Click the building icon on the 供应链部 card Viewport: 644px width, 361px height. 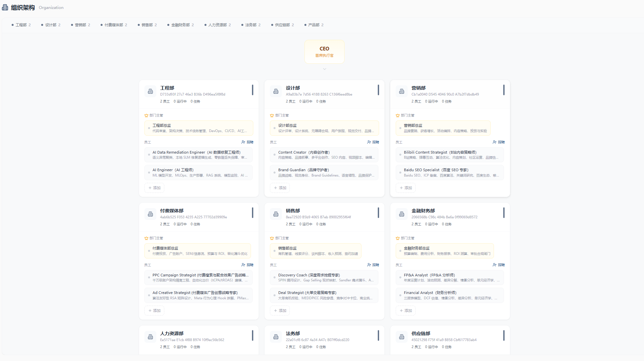click(x=402, y=337)
